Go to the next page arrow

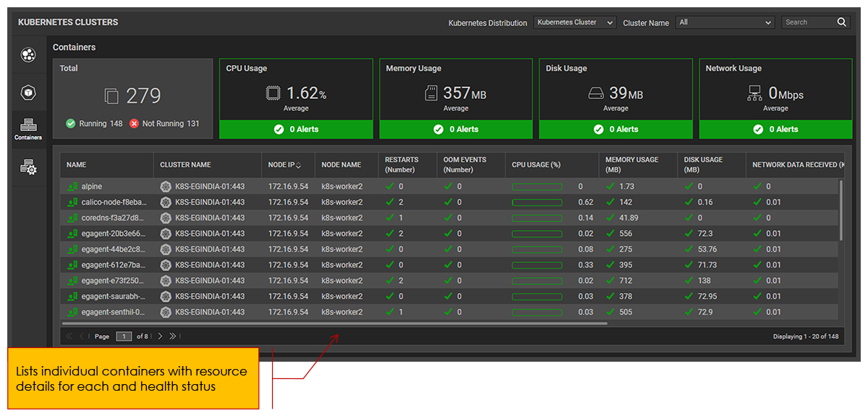[161, 336]
